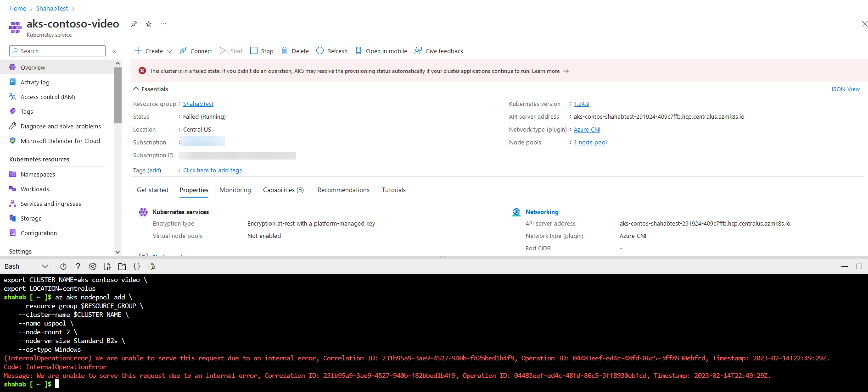This screenshot has width=868, height=392.
Task: Open Configuration resource page
Action: point(57,233)
